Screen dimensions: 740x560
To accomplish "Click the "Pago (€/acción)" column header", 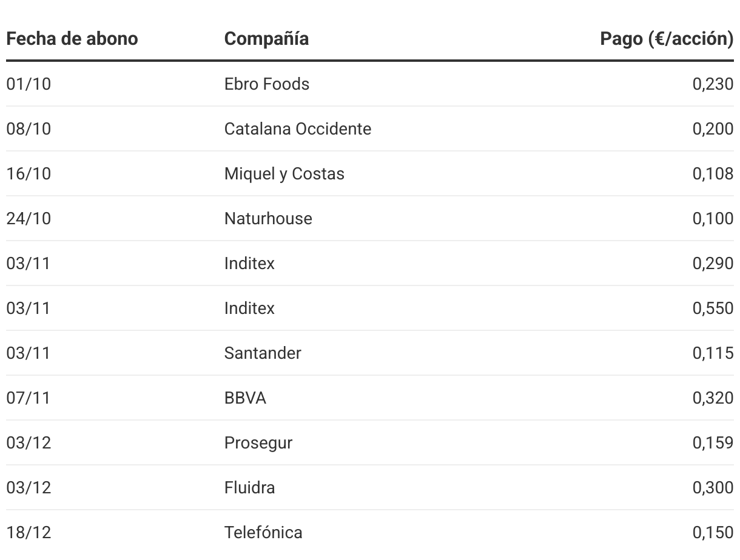I will [x=667, y=39].
